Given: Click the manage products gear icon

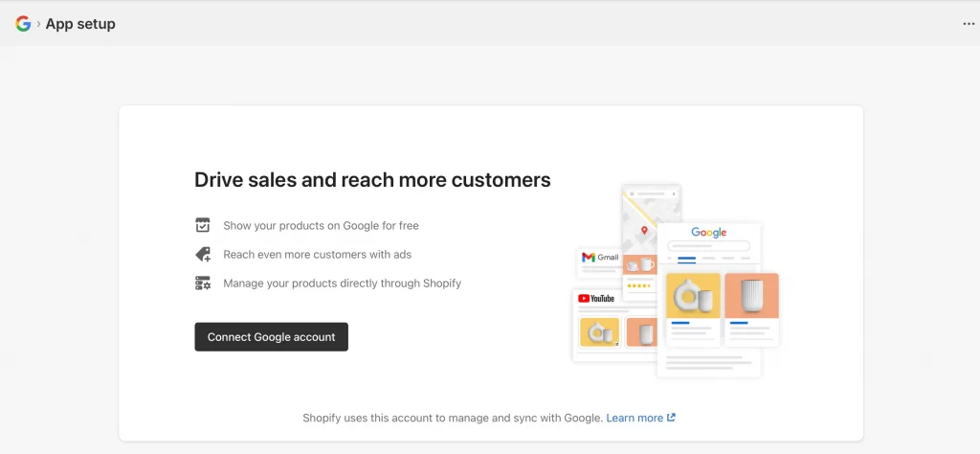Looking at the screenshot, I should pyautogui.click(x=202, y=284).
